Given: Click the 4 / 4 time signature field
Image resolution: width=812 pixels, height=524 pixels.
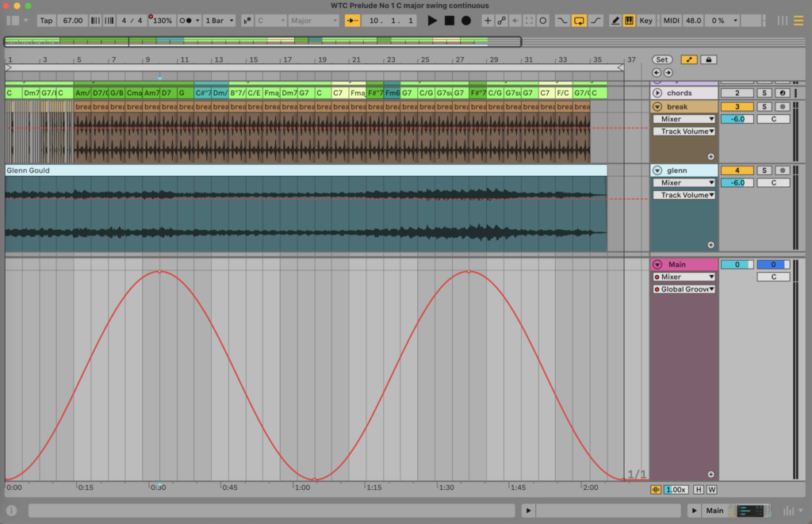Looking at the screenshot, I should tap(132, 21).
